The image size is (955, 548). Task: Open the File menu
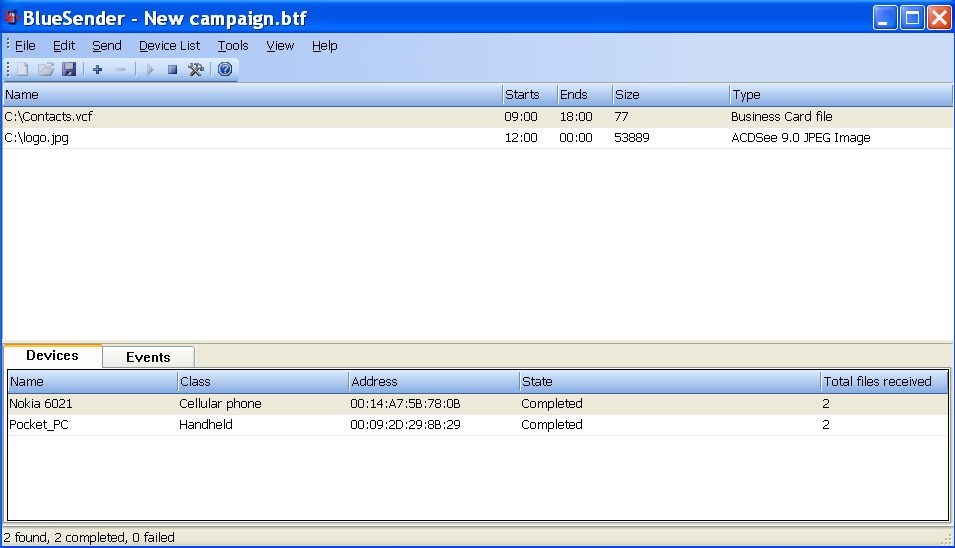25,46
